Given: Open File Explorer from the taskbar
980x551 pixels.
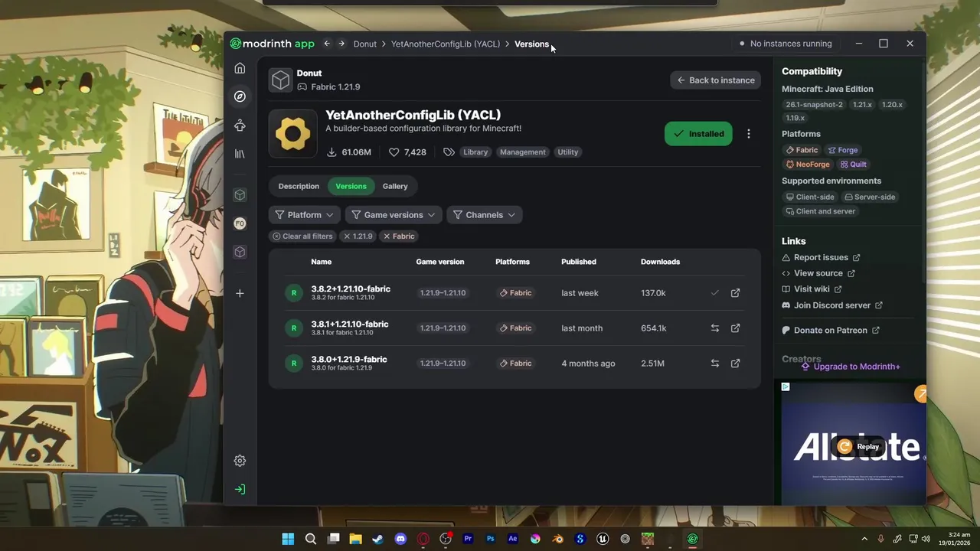Looking at the screenshot, I should coord(355,539).
